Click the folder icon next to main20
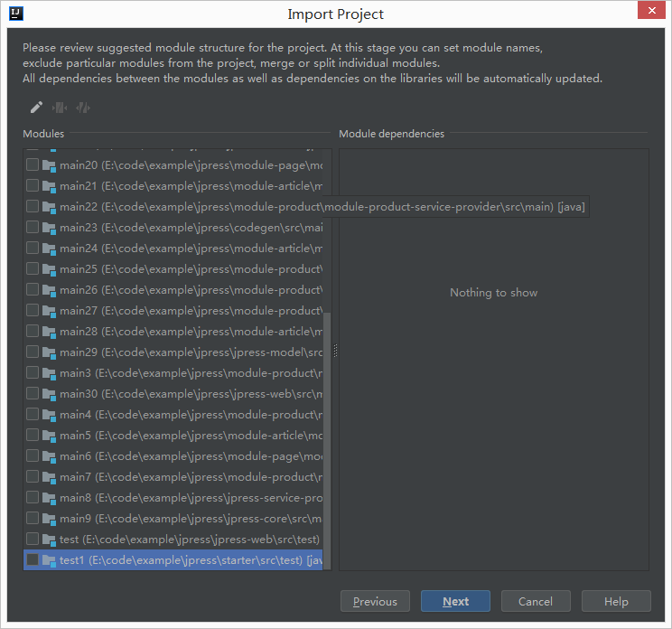Image resolution: width=672 pixels, height=629 pixels. point(49,165)
